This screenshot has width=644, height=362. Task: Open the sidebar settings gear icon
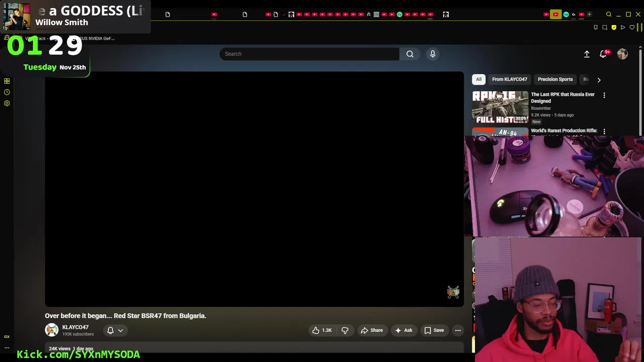pyautogui.click(x=7, y=103)
